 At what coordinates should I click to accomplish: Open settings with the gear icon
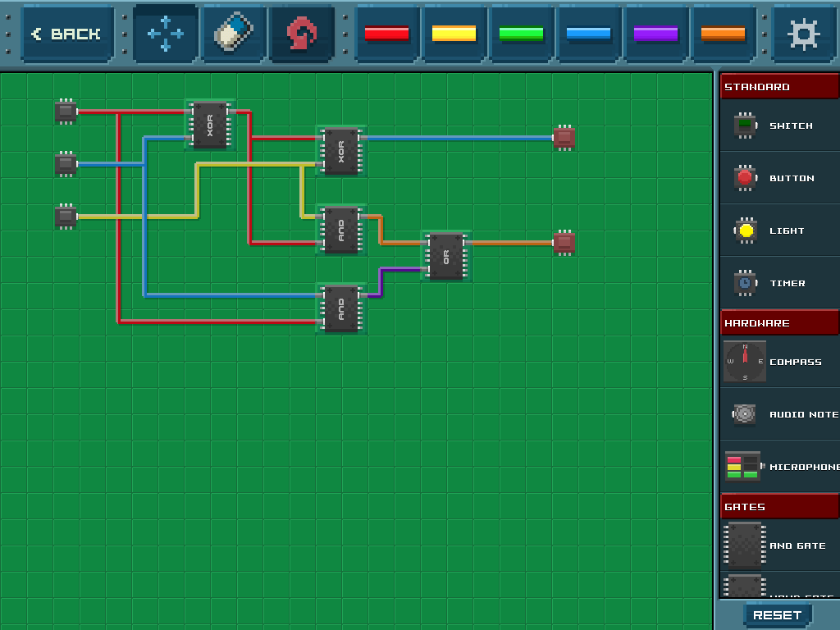coord(802,34)
